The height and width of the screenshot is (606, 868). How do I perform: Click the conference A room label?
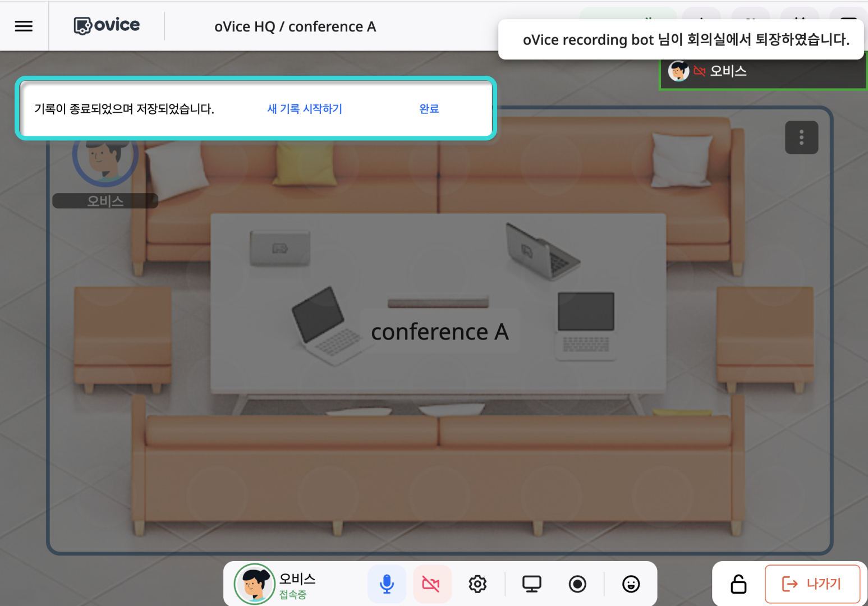[x=440, y=332]
